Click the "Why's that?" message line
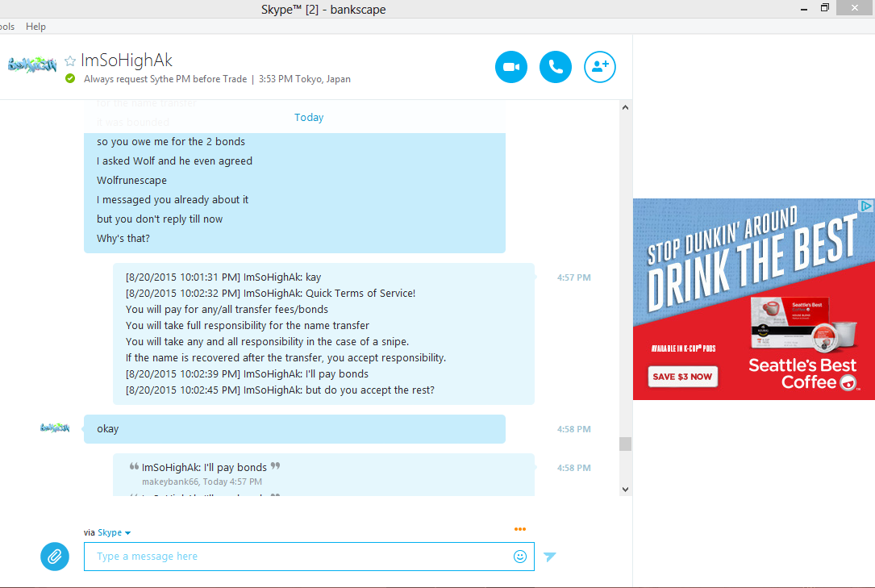This screenshot has height=588, width=875. [123, 238]
